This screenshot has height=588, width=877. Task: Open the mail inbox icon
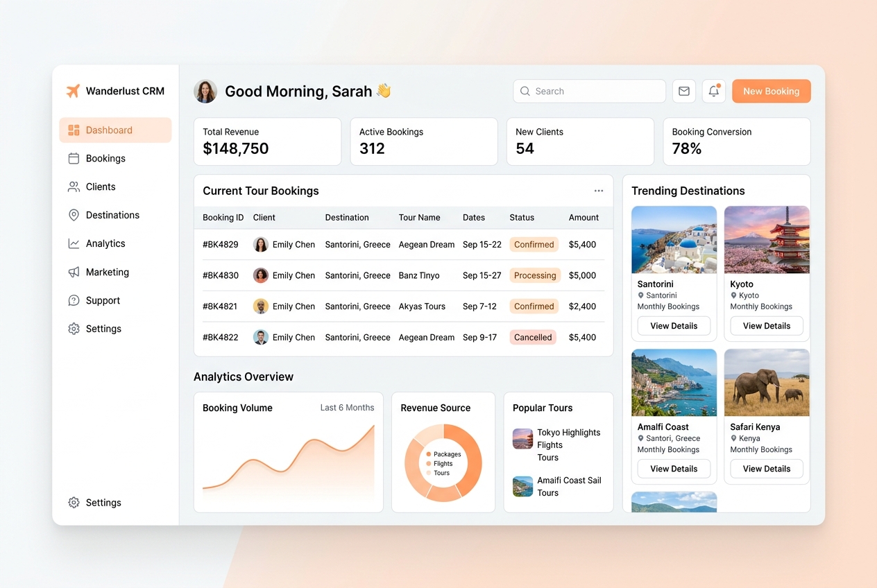click(x=684, y=92)
